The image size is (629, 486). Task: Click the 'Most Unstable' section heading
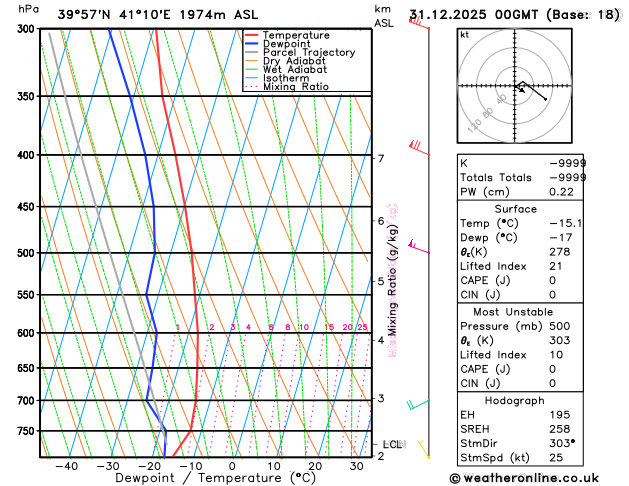[513, 312]
